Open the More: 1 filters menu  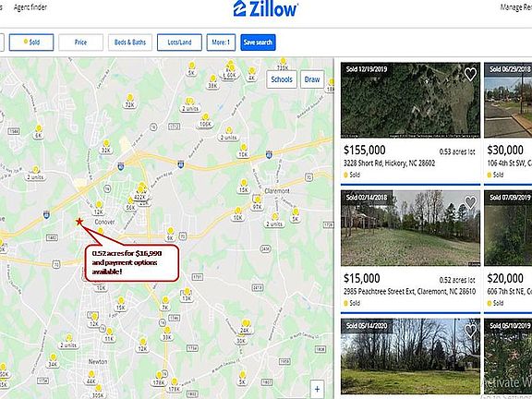(221, 42)
